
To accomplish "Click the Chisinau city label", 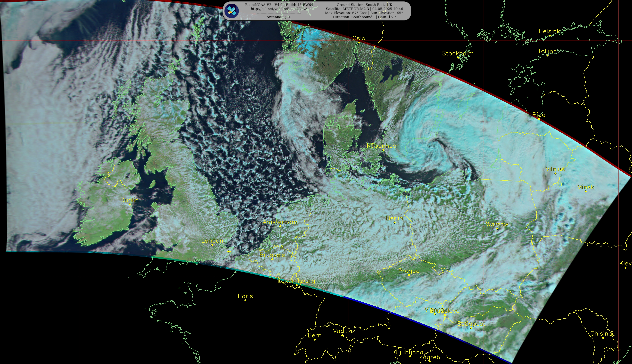I will coord(603,334).
